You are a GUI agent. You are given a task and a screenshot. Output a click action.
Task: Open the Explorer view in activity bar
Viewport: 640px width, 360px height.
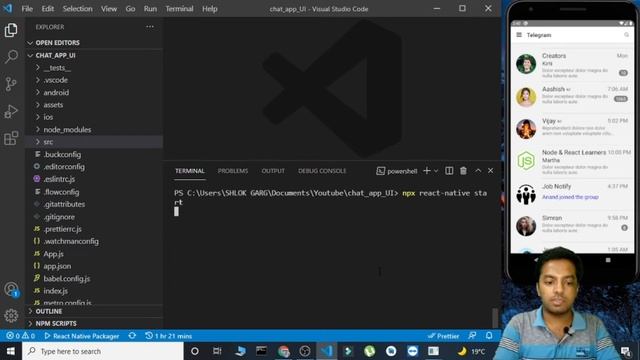point(11,31)
